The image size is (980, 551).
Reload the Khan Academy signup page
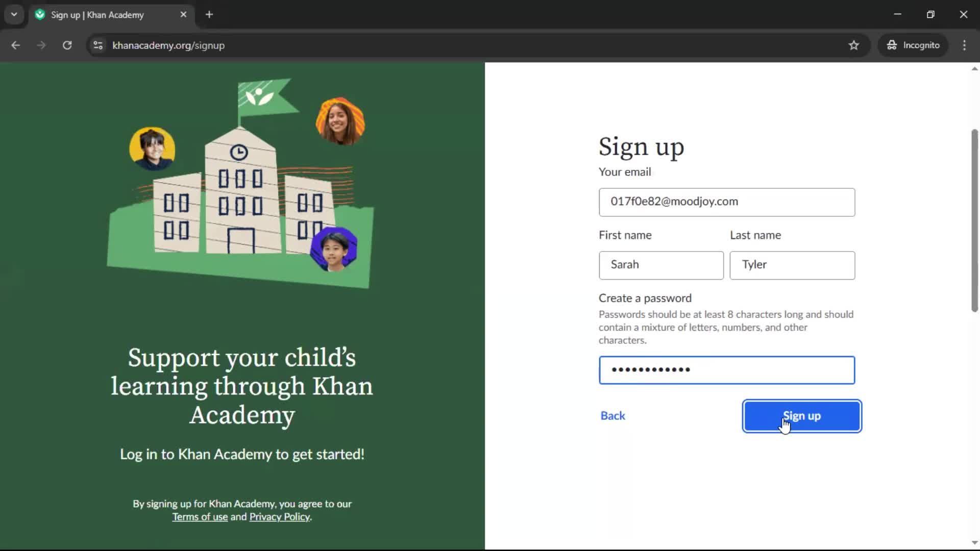[67, 45]
